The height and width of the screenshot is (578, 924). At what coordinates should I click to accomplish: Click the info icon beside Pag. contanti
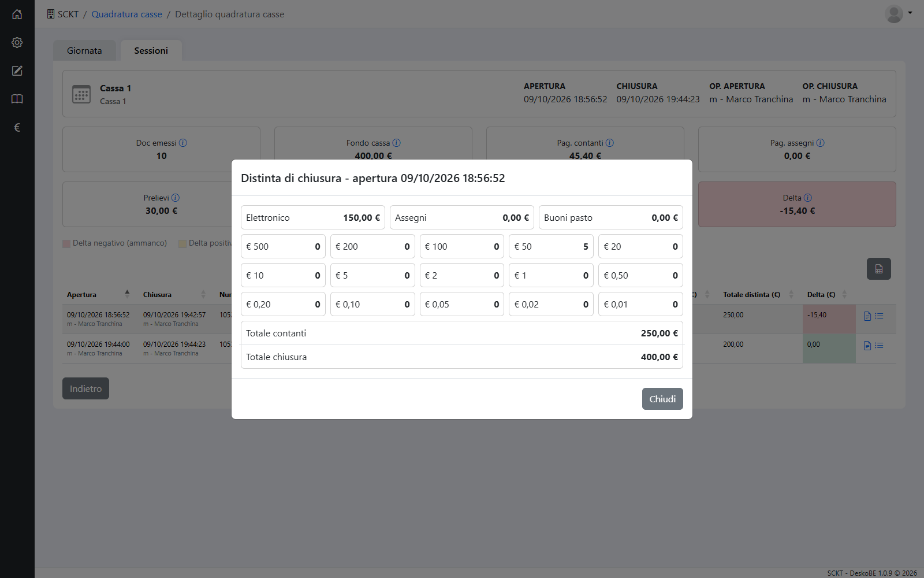[x=610, y=143]
